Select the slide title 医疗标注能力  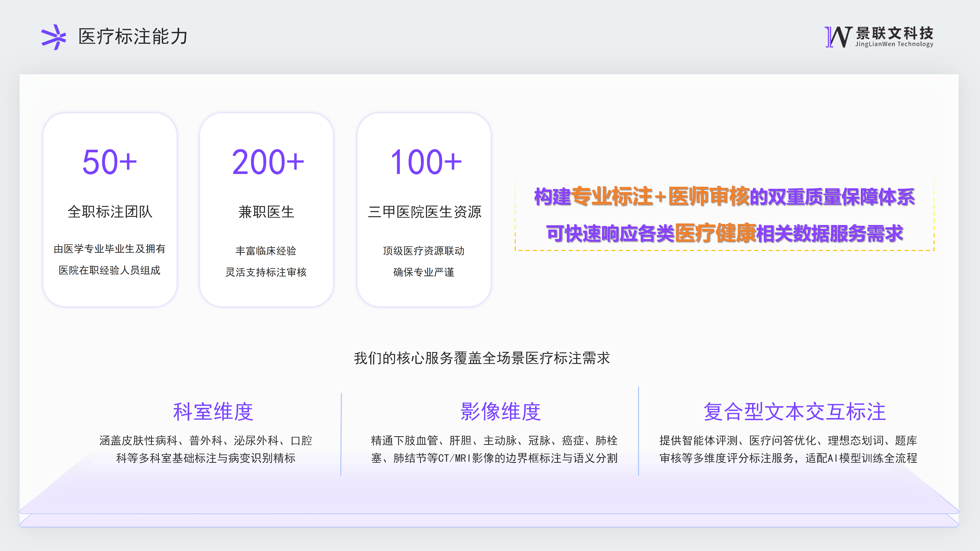[x=133, y=36]
